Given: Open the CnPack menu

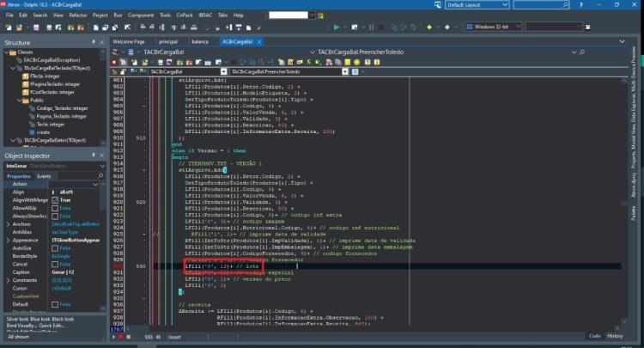Looking at the screenshot, I should tap(185, 15).
